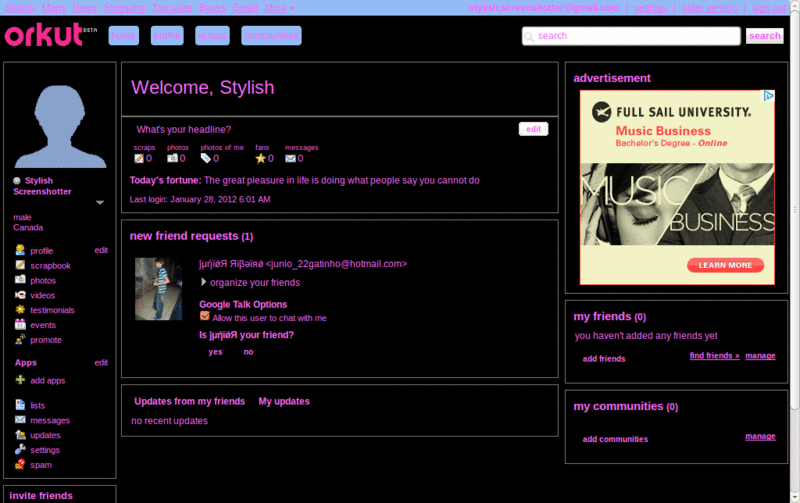Image resolution: width=800 pixels, height=503 pixels.
Task: Toggle Allow this user to chat checkbox
Action: pos(205,316)
